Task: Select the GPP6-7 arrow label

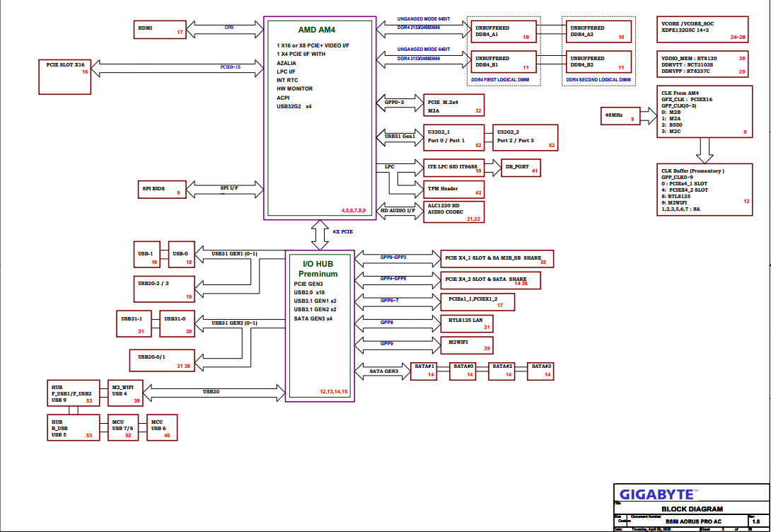Action: click(390, 301)
